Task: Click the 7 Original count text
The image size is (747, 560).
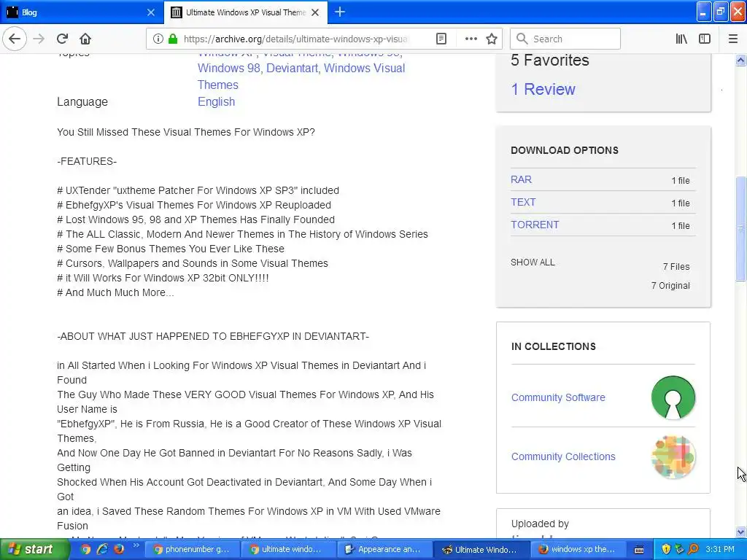Action: tap(670, 286)
